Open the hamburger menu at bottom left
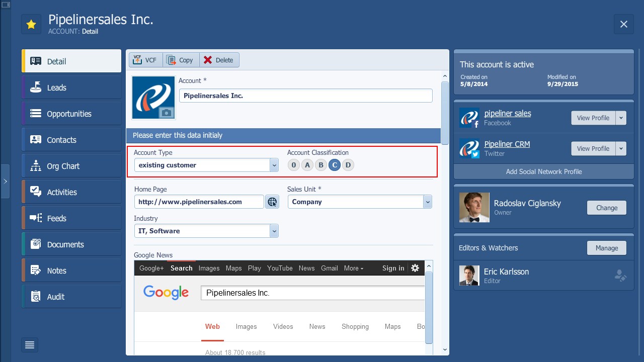The height and width of the screenshot is (362, 644). click(29, 345)
